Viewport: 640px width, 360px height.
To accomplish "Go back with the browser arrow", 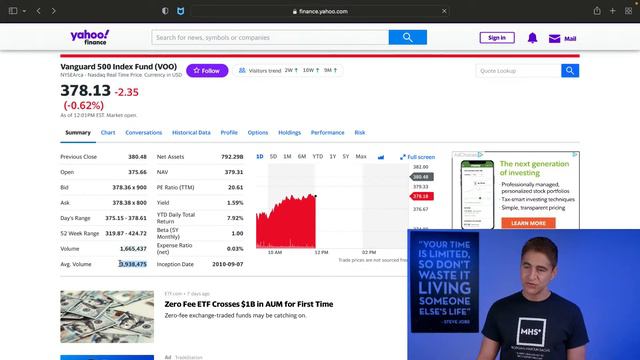I will point(38,11).
